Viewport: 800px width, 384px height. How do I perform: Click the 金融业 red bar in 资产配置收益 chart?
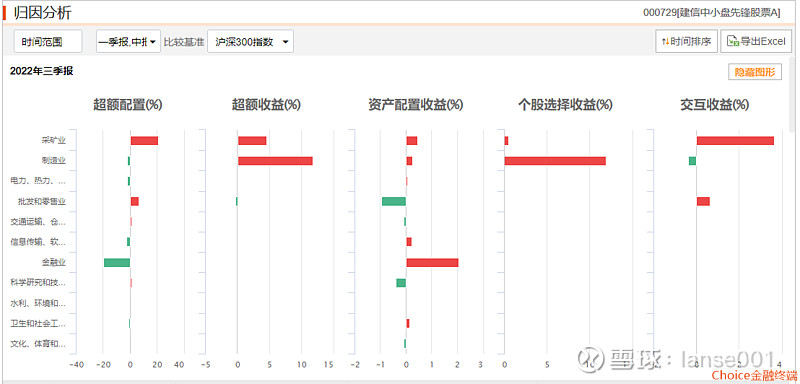coord(432,263)
